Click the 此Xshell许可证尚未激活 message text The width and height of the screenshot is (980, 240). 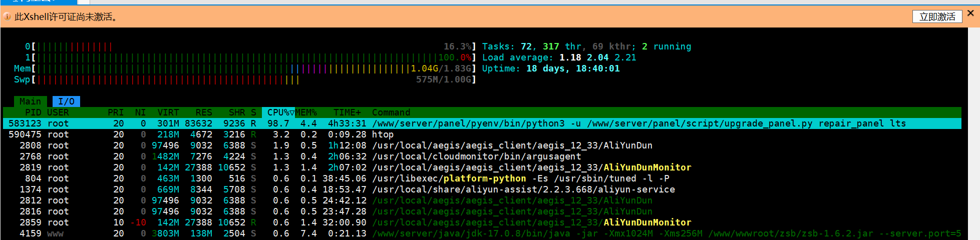click(66, 17)
